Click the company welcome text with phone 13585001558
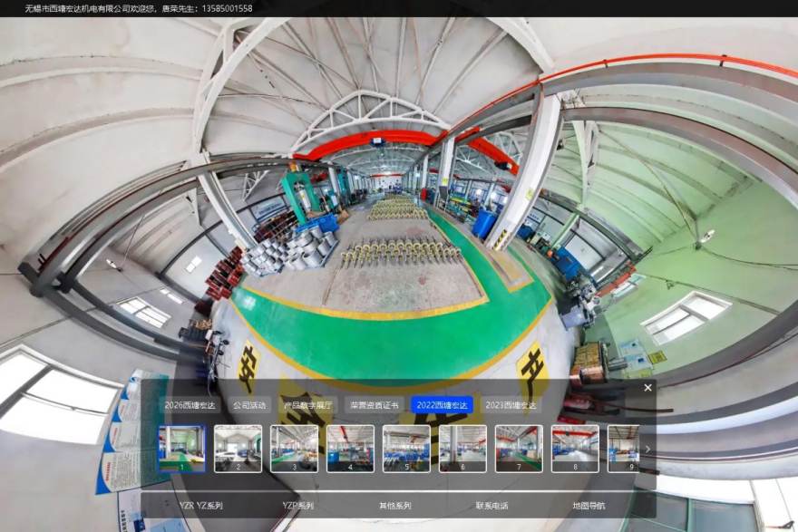Screen dimensions: 798x532 tap(139, 8)
